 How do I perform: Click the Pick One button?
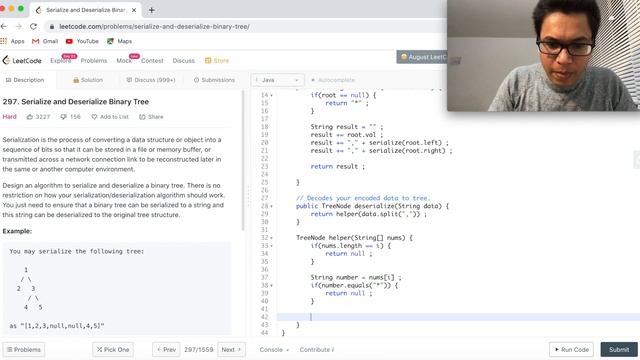click(x=113, y=350)
